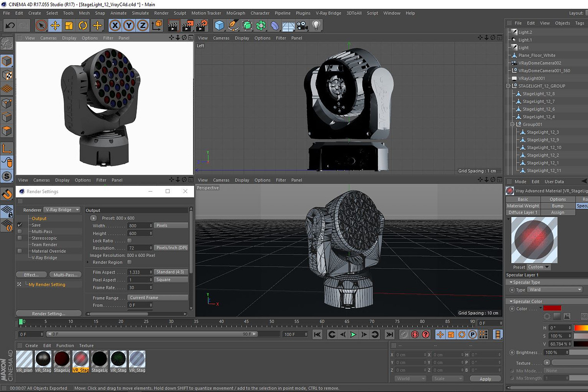Open the Specular Type Ward dropdown
The image size is (588, 392).
555,290
